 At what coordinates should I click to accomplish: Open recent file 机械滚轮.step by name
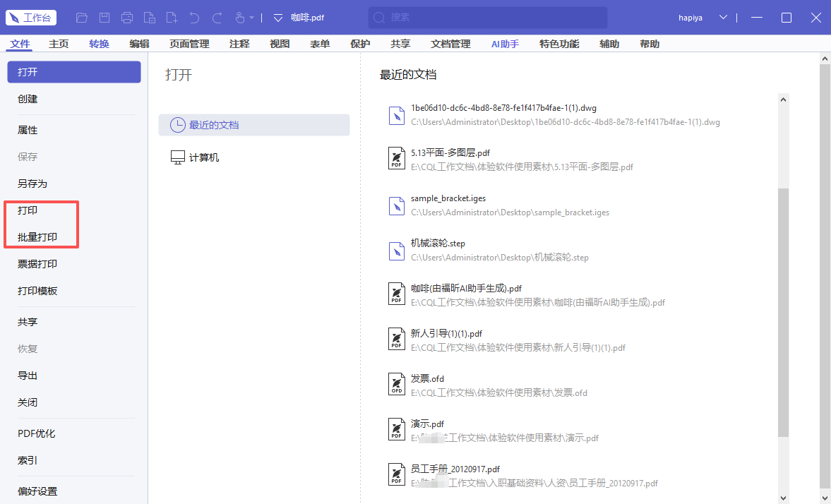pos(438,244)
